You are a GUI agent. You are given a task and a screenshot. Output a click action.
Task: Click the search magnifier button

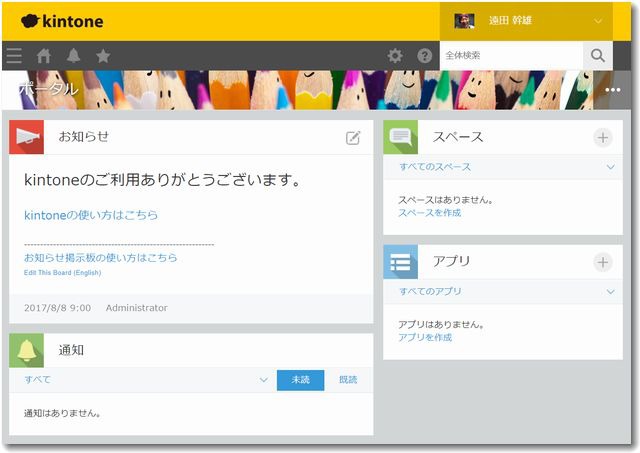[x=598, y=56]
